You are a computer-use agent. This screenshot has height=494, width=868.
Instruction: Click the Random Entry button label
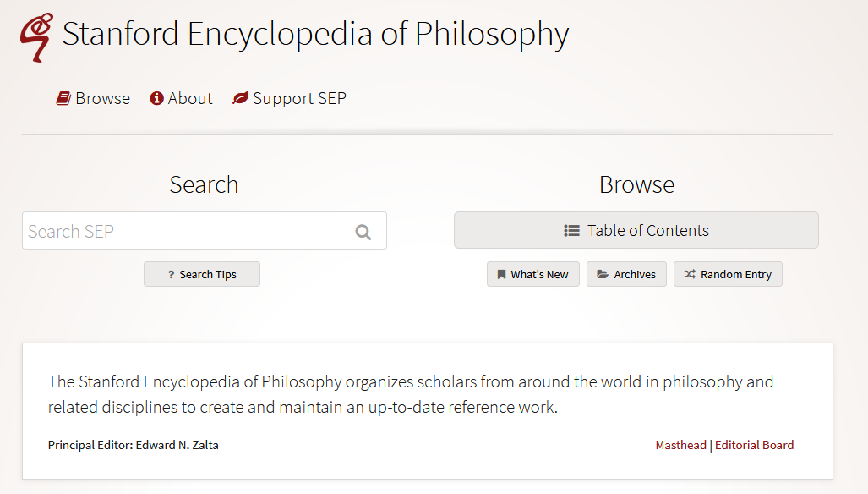tap(735, 274)
